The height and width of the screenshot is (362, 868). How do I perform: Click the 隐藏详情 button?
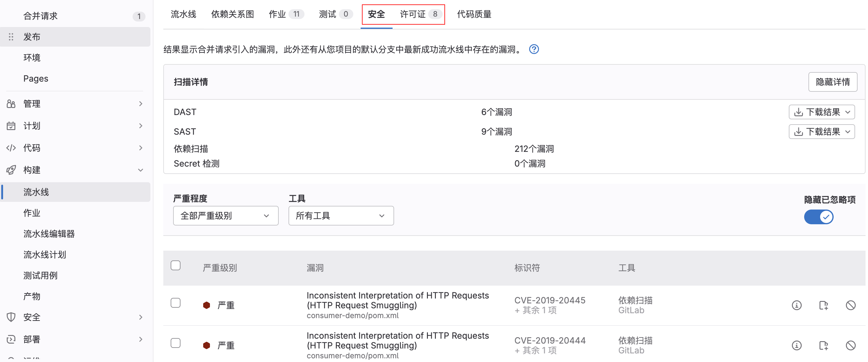coord(833,82)
